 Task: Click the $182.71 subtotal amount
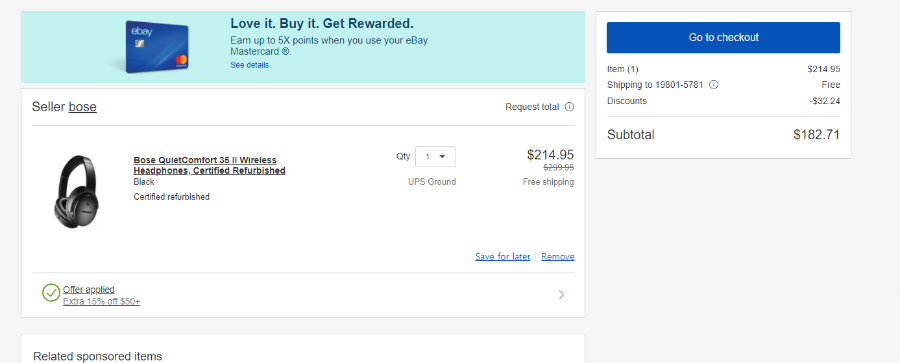816,135
